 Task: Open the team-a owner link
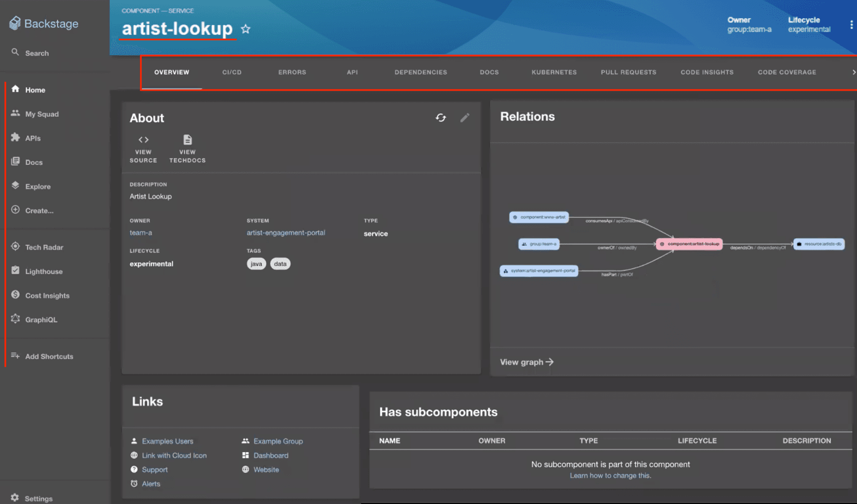click(141, 233)
